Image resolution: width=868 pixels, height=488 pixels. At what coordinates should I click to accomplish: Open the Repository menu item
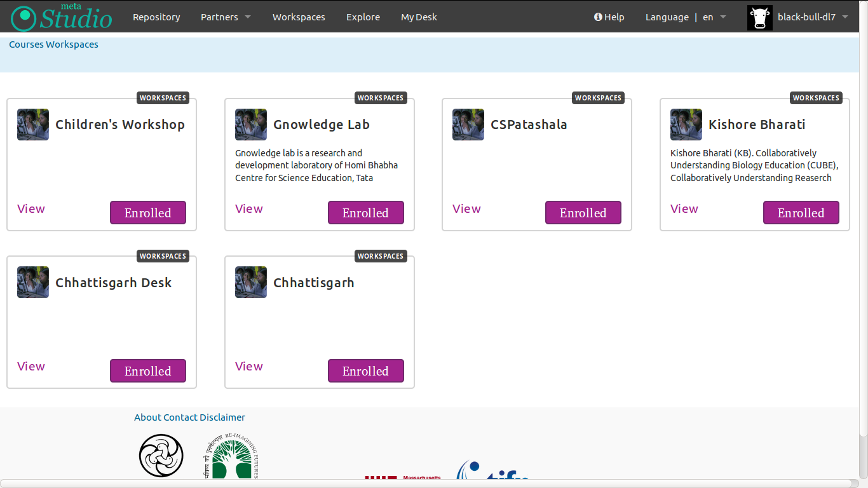pos(156,17)
